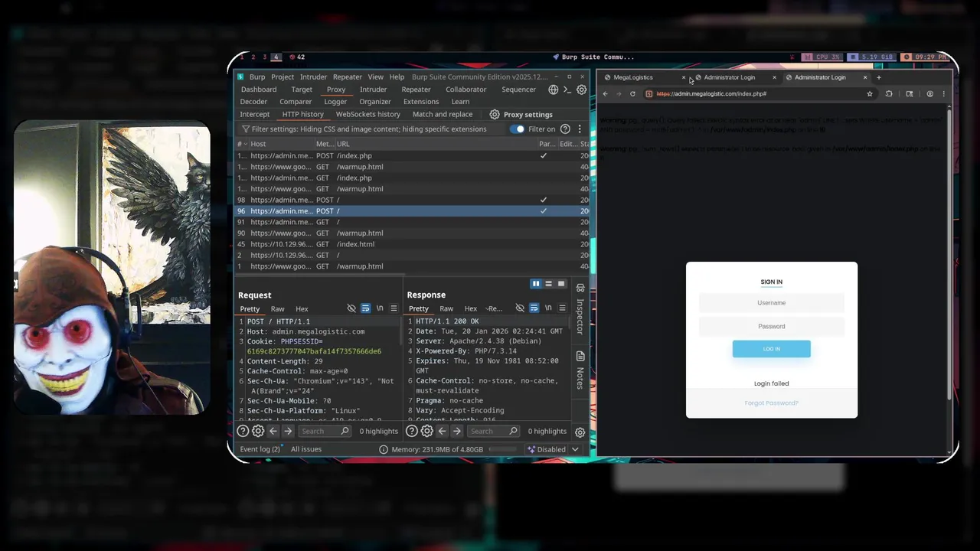Click the memory info icon in status bar
The image size is (980, 551).
pyautogui.click(x=384, y=450)
